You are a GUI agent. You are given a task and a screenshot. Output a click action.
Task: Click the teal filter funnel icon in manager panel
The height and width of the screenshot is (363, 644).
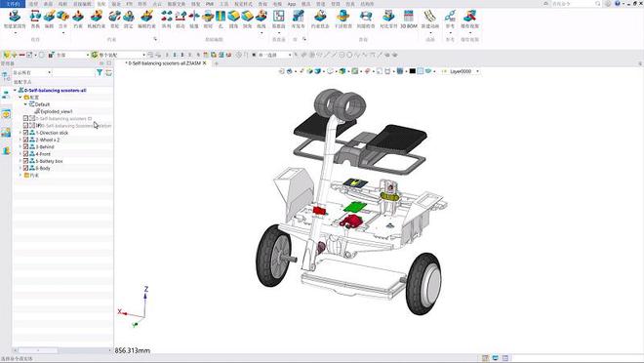click(x=100, y=72)
